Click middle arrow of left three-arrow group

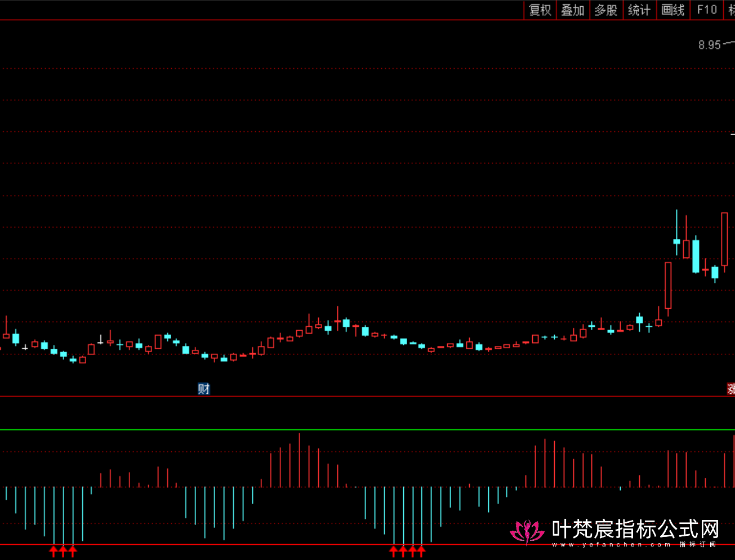[x=63, y=551]
